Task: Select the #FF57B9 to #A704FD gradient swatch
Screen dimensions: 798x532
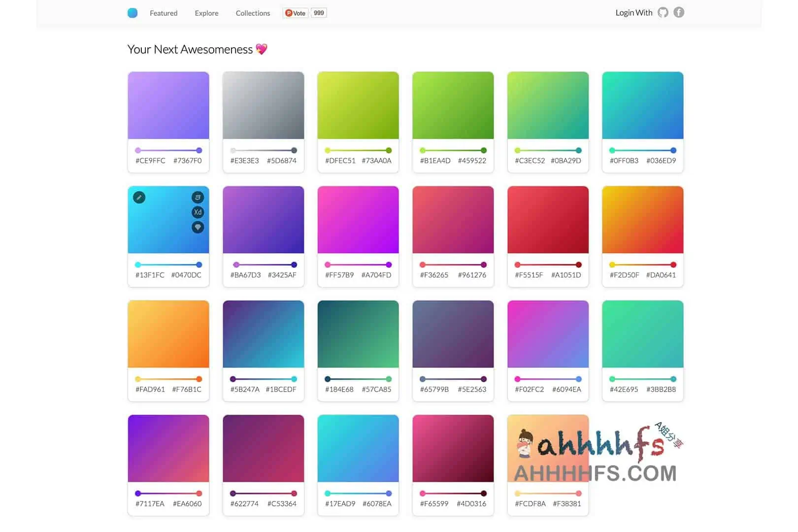Action: click(x=358, y=220)
